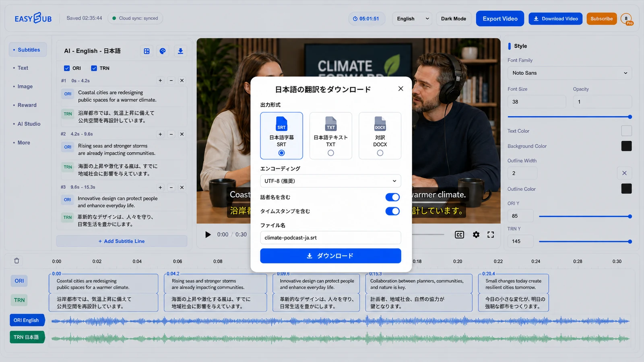Remove subtitle #3 using its X icon
Screen dimensions: 644x362
point(182,187)
